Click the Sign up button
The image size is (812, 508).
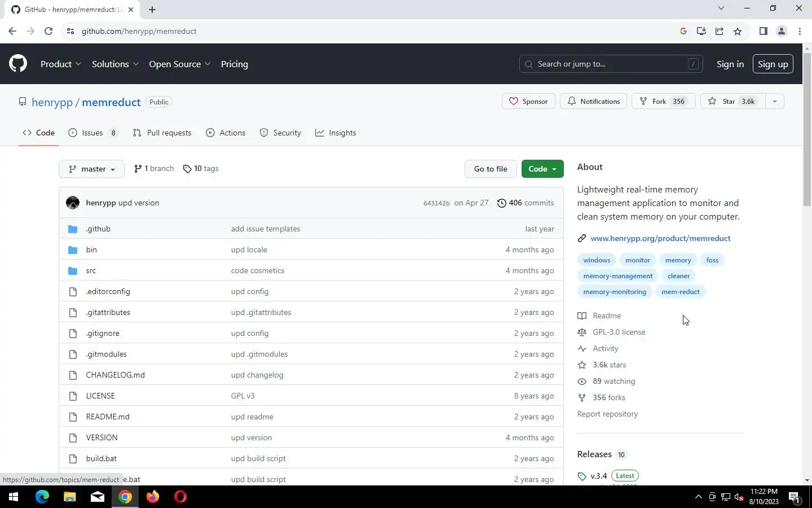[x=773, y=64]
